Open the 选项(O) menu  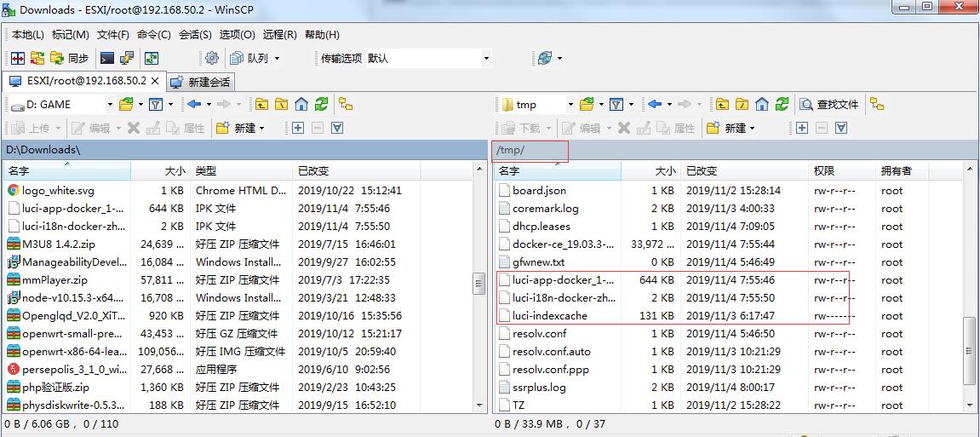click(x=238, y=35)
